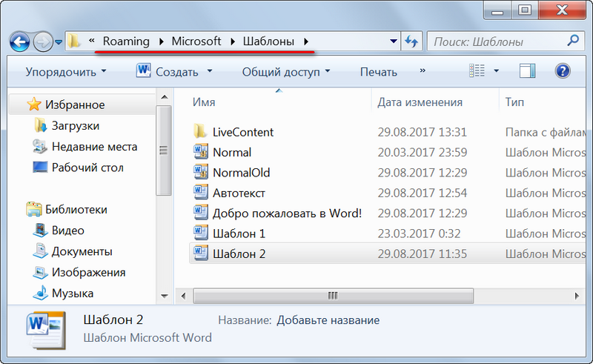Expand the view options dropdown arrow

click(496, 70)
